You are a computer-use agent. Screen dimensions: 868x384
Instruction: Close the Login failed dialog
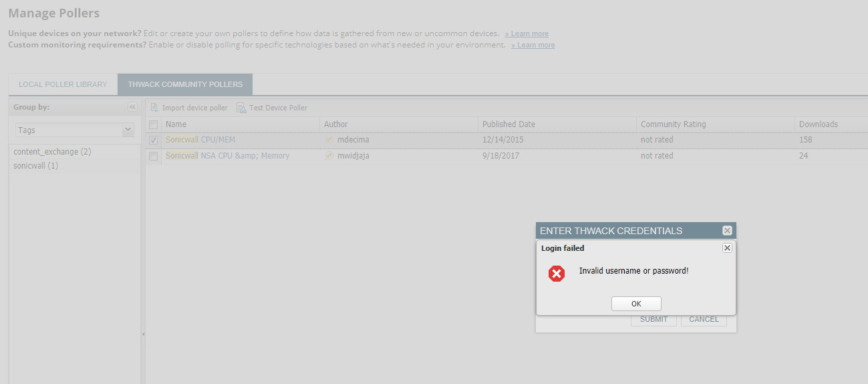pos(727,248)
